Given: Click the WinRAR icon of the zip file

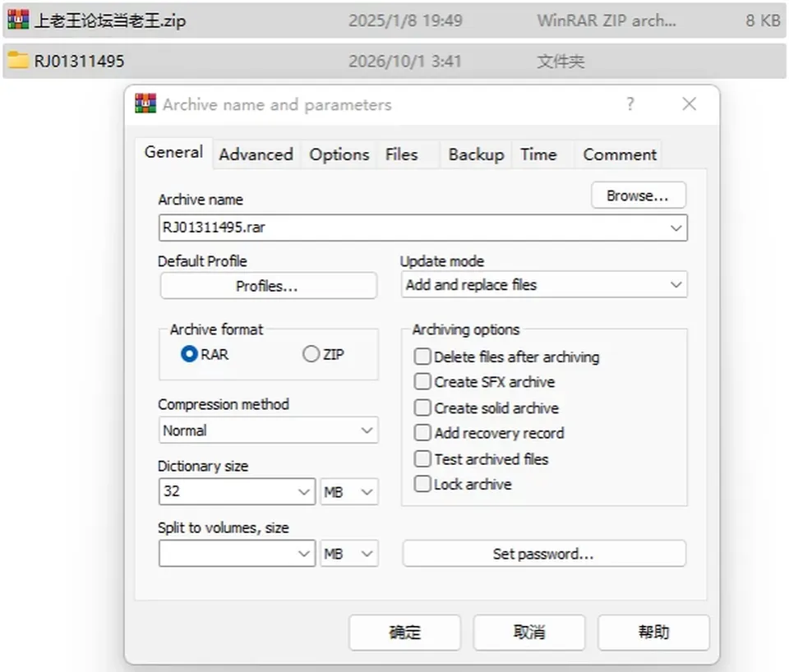Looking at the screenshot, I should (x=18, y=20).
